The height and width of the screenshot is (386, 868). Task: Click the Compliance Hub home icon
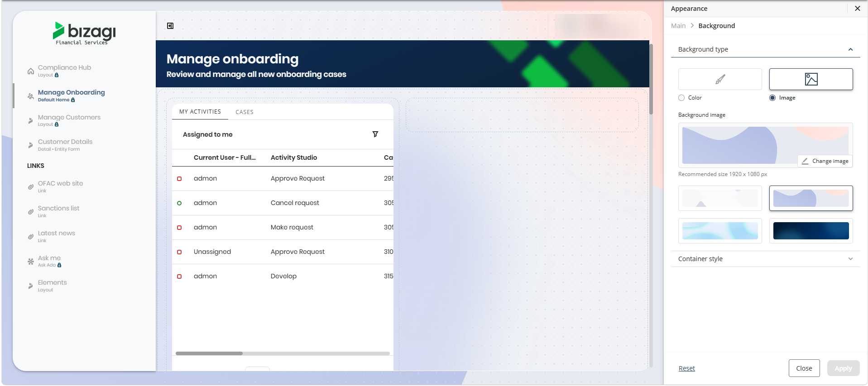(x=31, y=71)
